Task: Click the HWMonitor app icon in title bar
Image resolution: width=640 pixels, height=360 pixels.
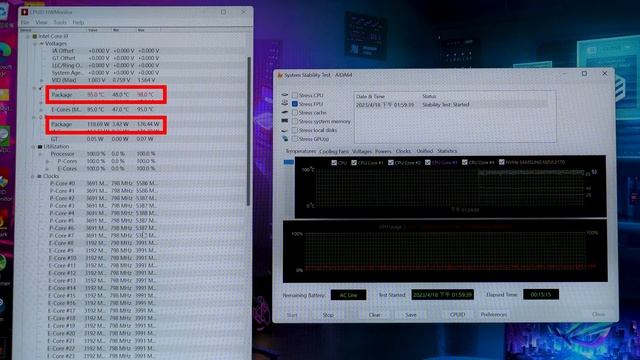Action: tap(24, 12)
